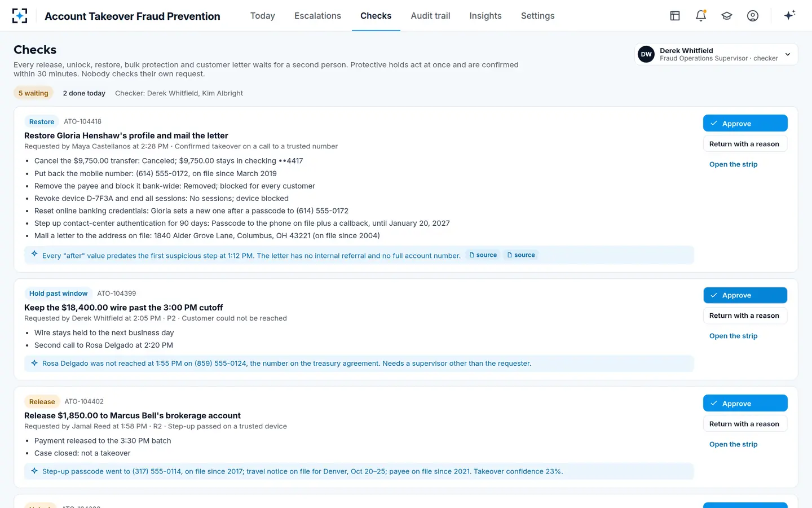This screenshot has height=508, width=812.
Task: Go to the Escalations tab
Action: click(317, 16)
